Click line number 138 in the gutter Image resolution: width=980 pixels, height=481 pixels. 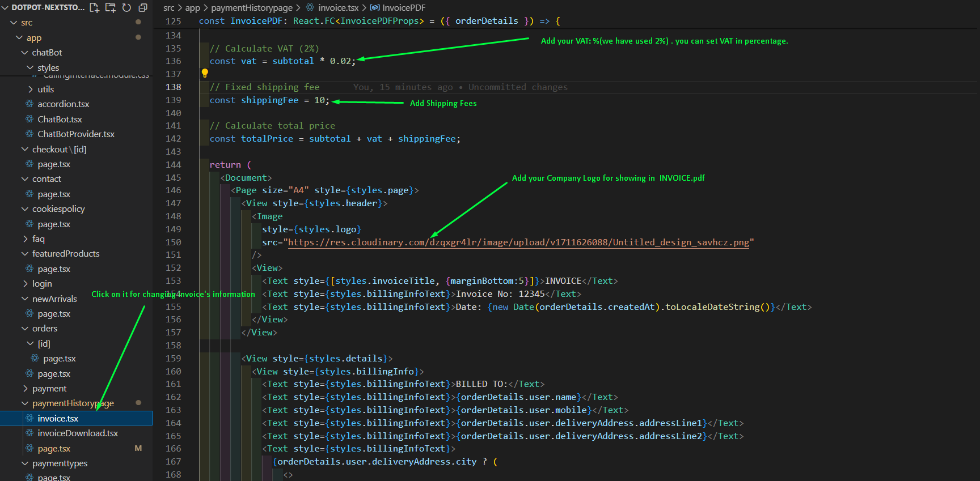click(x=174, y=87)
